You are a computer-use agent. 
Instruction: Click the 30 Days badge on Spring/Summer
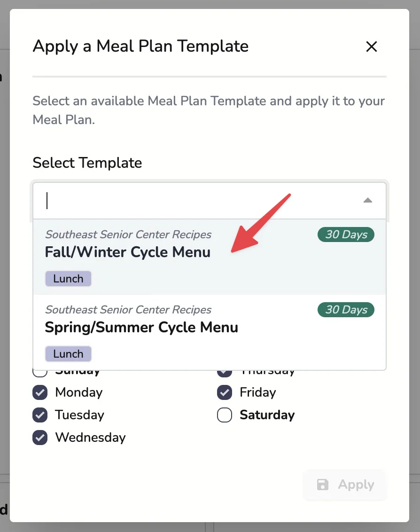pyautogui.click(x=346, y=310)
